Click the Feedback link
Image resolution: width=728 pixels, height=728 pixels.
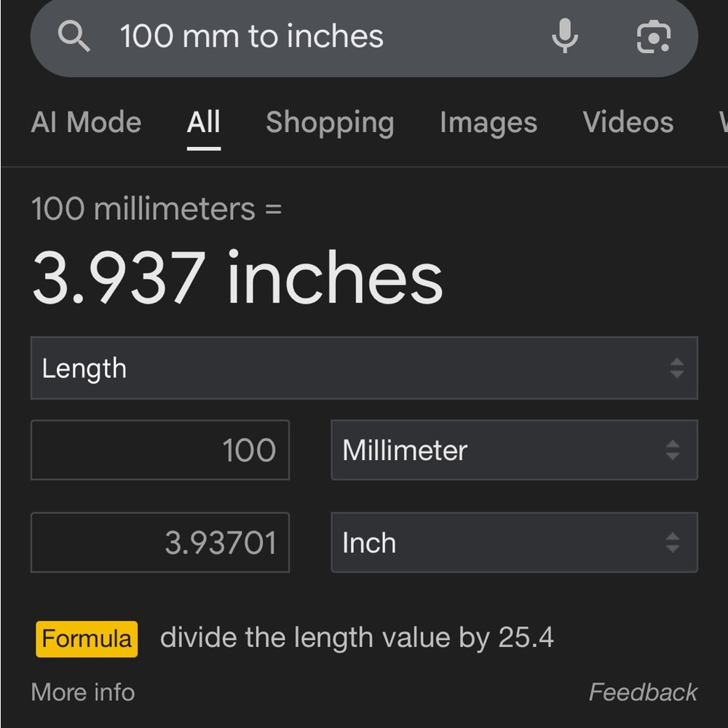(x=643, y=692)
